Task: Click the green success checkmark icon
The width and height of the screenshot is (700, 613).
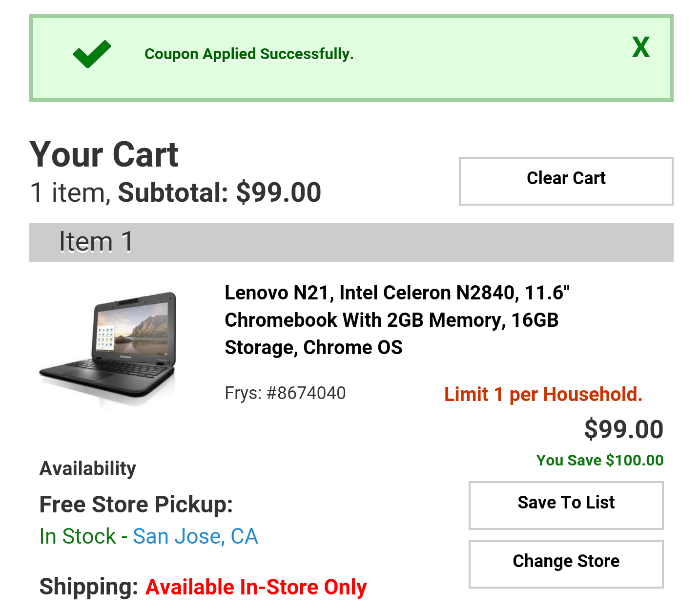Action: (x=92, y=54)
